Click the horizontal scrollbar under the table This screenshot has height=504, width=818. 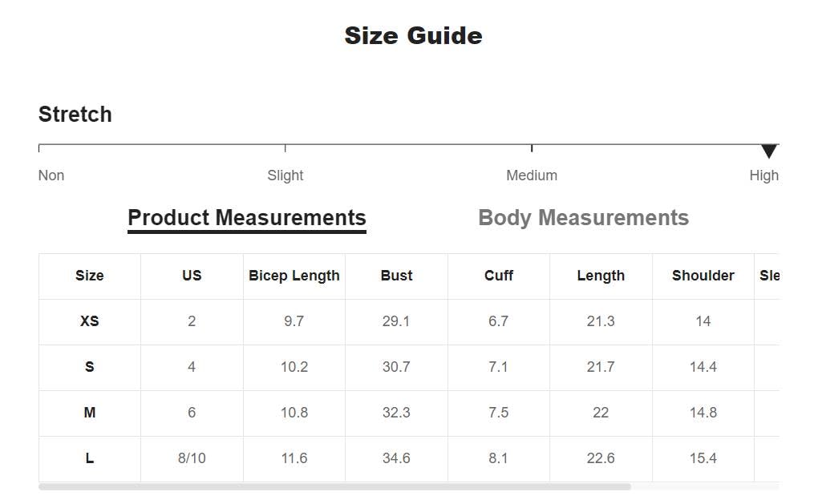334,487
